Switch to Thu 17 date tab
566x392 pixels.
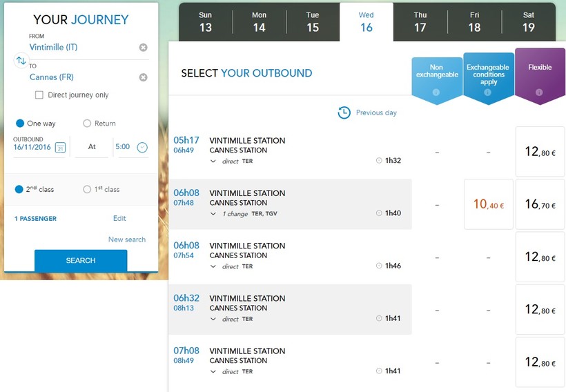click(x=420, y=21)
